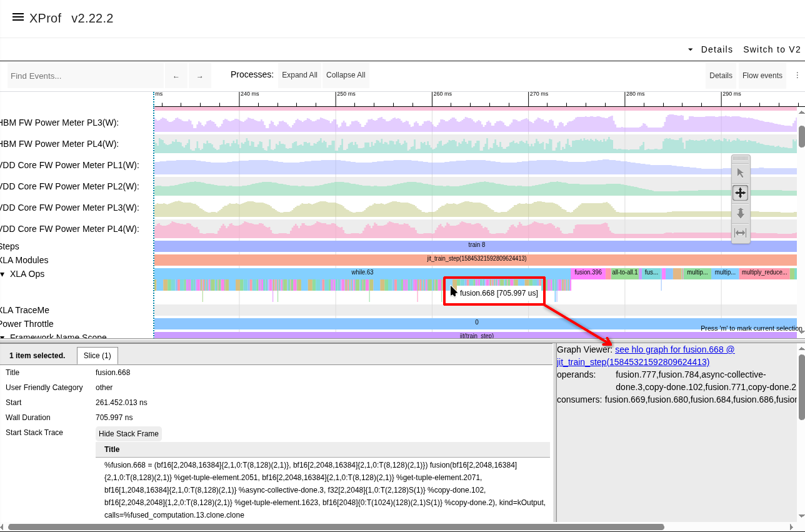The image size is (805, 532).
Task: Click the XLA Modules track label
Action: pyautogui.click(x=24, y=260)
